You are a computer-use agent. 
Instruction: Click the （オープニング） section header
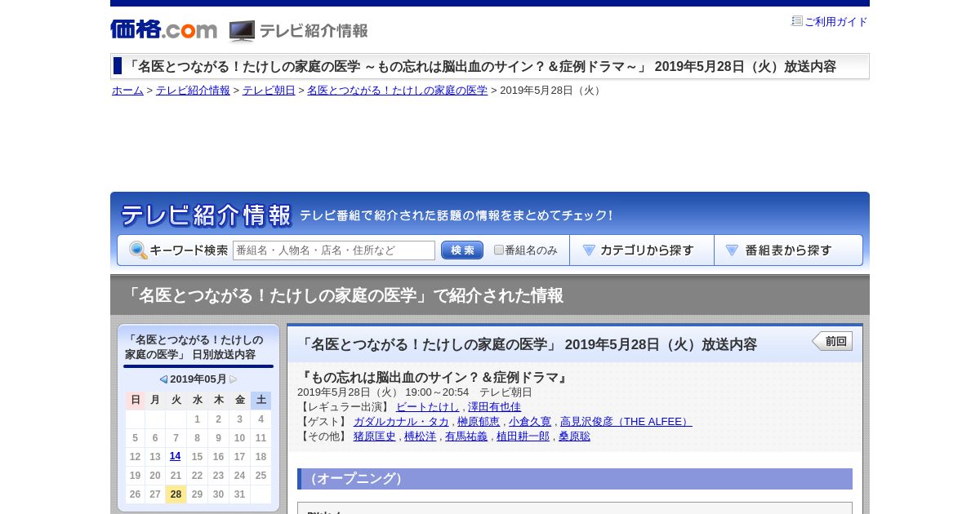[x=575, y=479]
